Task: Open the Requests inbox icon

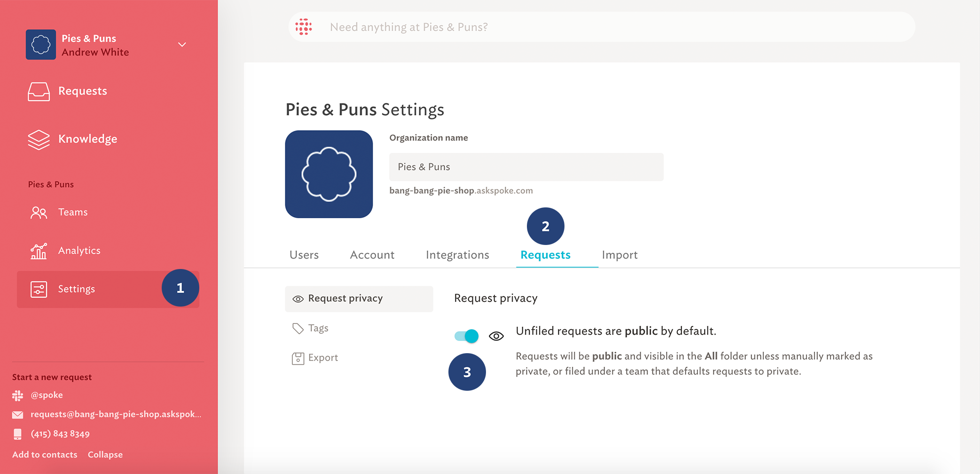Action: [x=39, y=91]
